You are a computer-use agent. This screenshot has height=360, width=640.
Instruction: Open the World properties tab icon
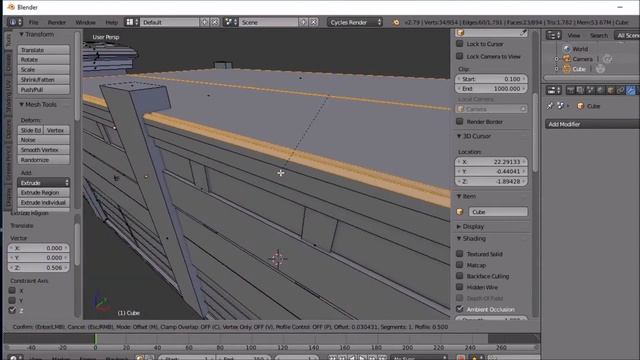600,90
